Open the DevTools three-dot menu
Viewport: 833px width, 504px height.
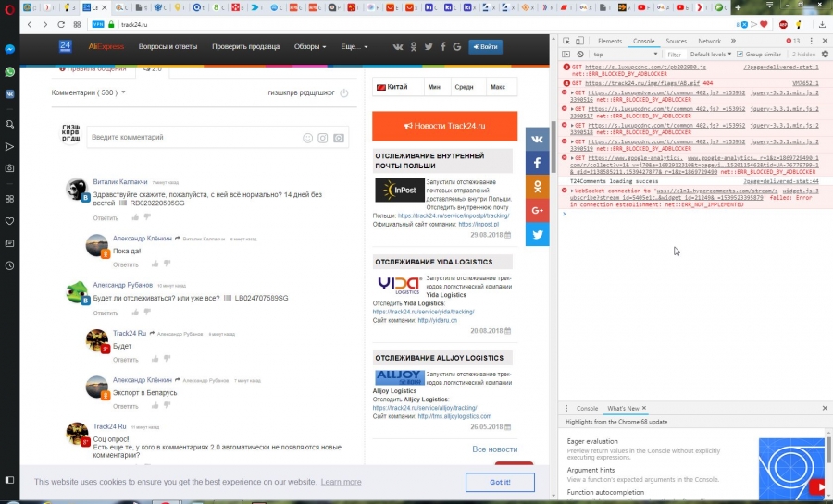811,41
